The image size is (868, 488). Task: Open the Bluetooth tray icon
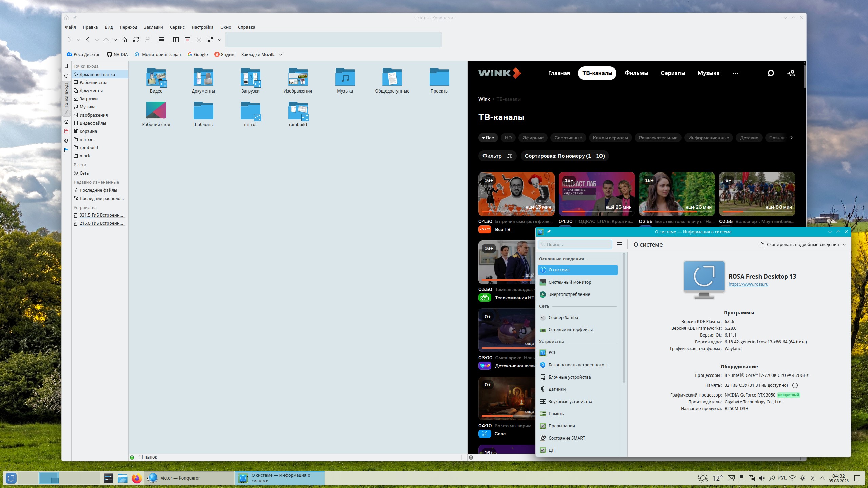(813, 478)
